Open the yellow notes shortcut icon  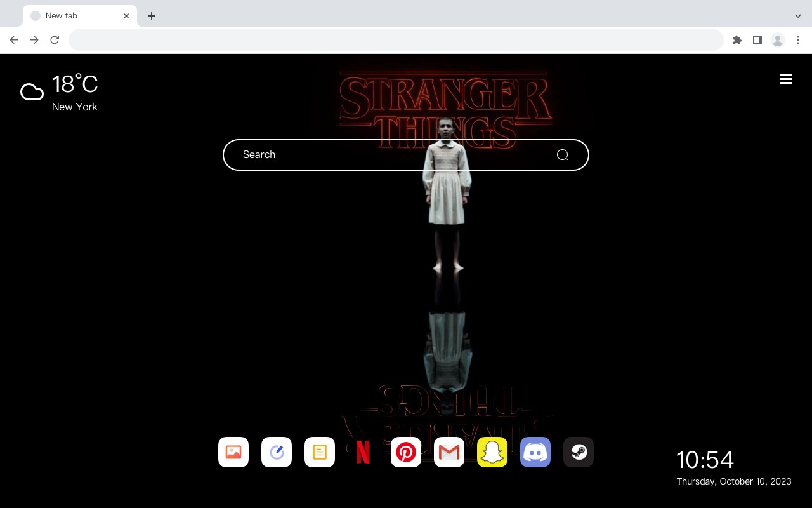coord(320,452)
